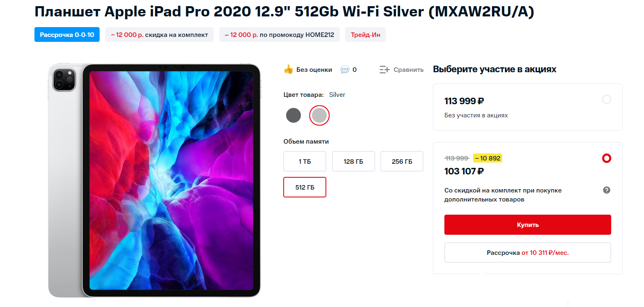The image size is (644, 307).
Task: Select the 113 999 ₽ no-promo radio button
Action: (607, 99)
